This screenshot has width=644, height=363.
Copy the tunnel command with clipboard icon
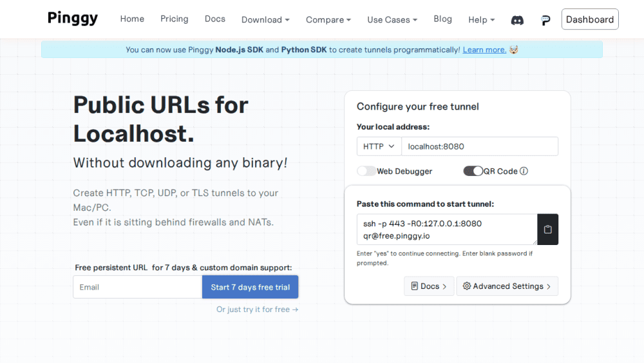547,230
